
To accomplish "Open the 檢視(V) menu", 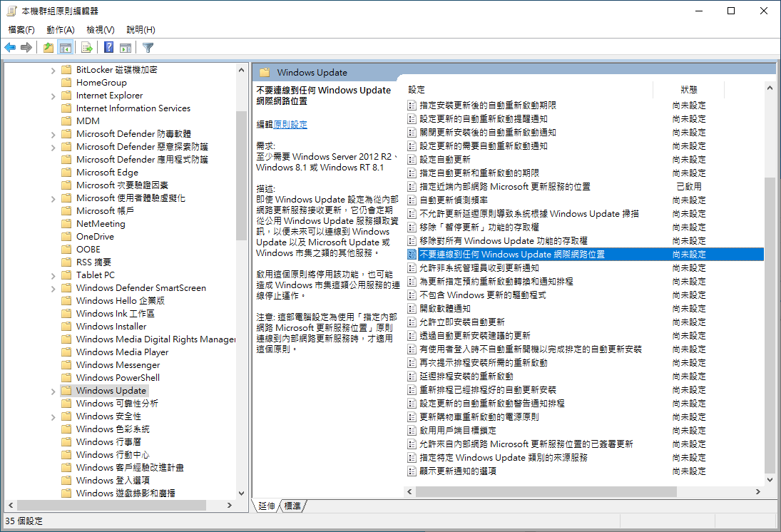I will click(x=100, y=30).
